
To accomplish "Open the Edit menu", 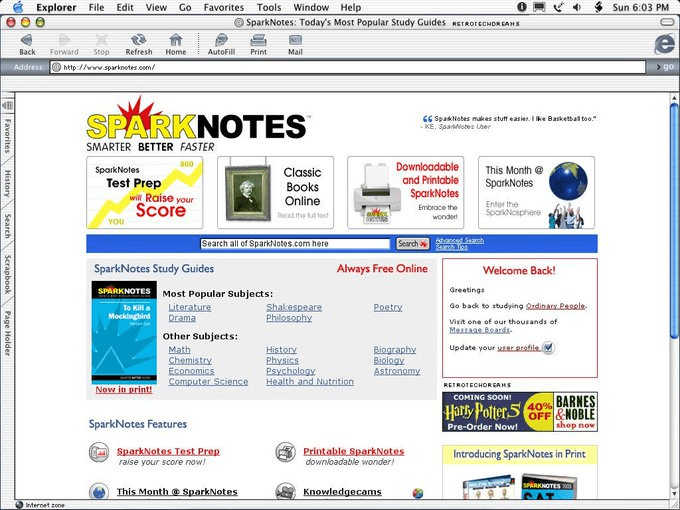I will coord(125,7).
